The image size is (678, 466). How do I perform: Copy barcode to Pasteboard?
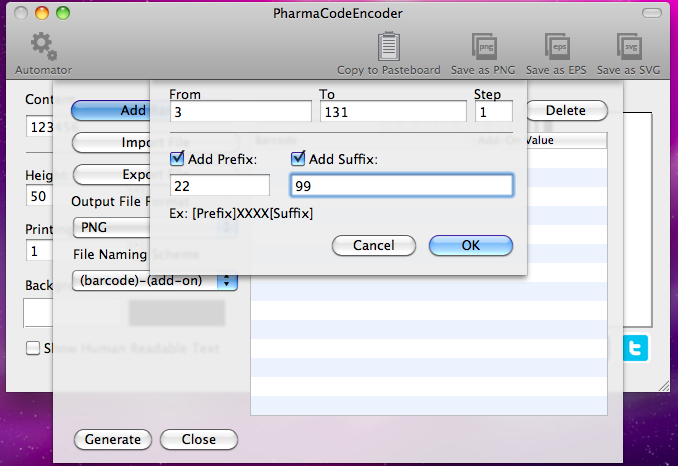pos(388,54)
